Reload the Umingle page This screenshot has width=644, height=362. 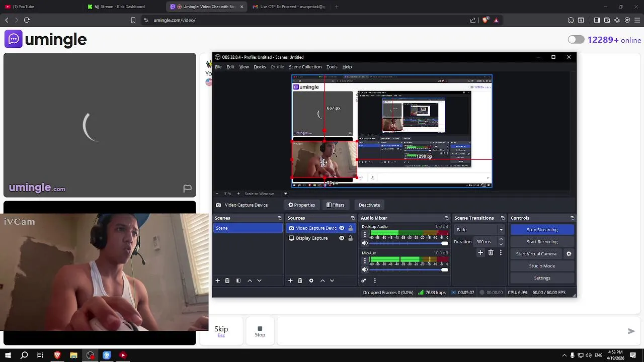point(27,20)
